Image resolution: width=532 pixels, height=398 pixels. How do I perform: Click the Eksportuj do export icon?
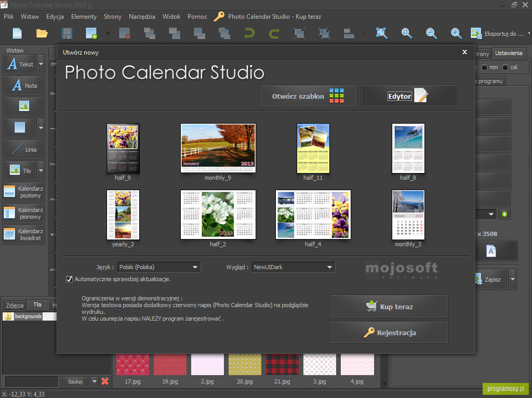click(x=476, y=33)
